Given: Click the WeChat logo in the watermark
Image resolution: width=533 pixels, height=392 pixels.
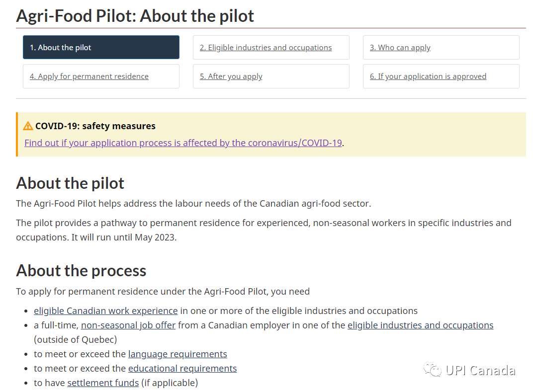Looking at the screenshot, I should tap(432, 370).
